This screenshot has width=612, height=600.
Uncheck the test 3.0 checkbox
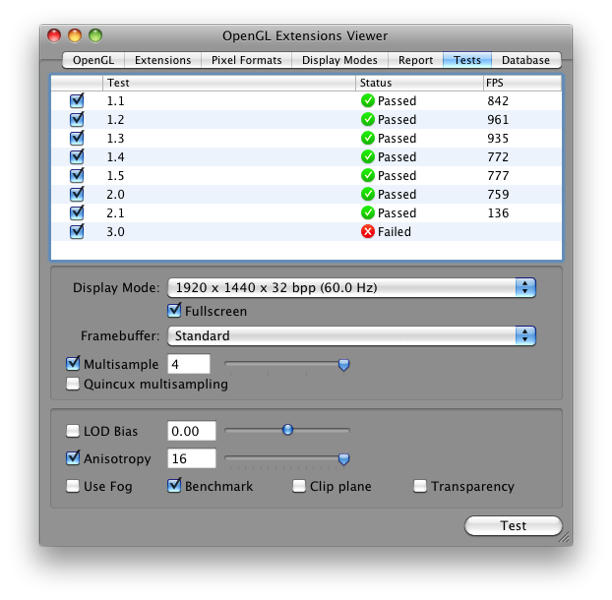pos(77,231)
